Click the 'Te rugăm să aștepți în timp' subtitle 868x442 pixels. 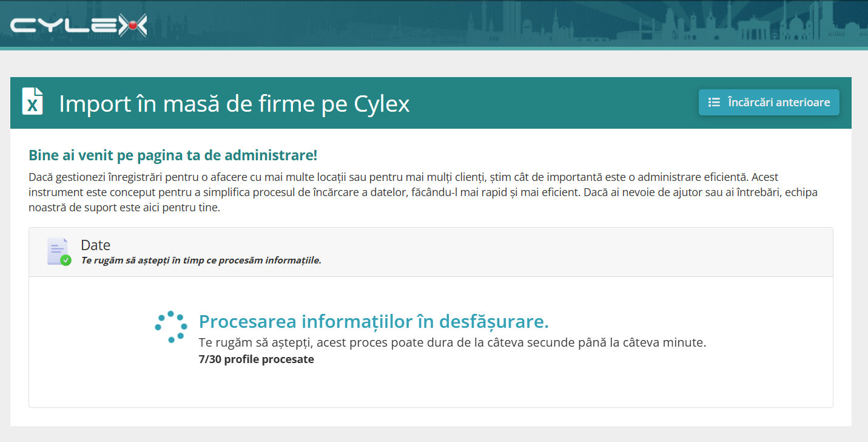201,260
